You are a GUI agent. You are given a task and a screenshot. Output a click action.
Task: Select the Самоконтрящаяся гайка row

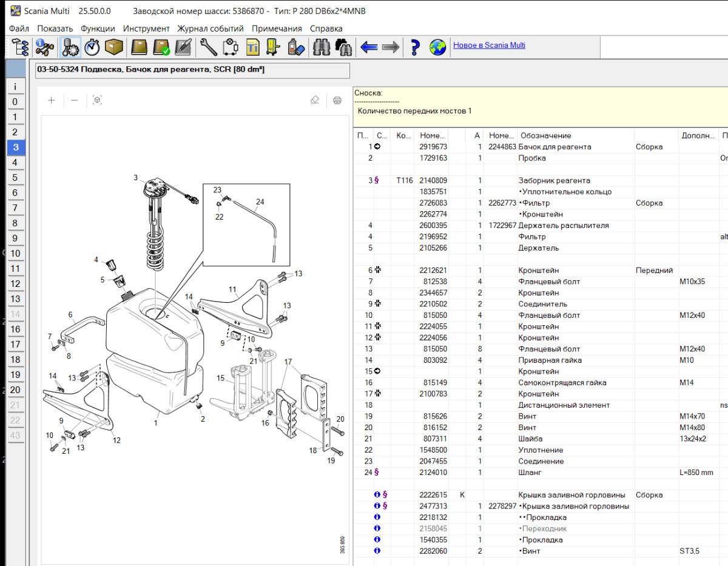(x=540, y=383)
